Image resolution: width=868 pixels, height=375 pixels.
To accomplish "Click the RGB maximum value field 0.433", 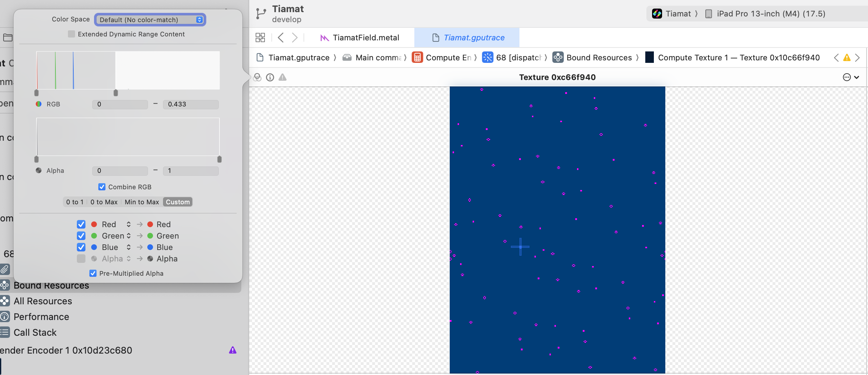I will (191, 104).
